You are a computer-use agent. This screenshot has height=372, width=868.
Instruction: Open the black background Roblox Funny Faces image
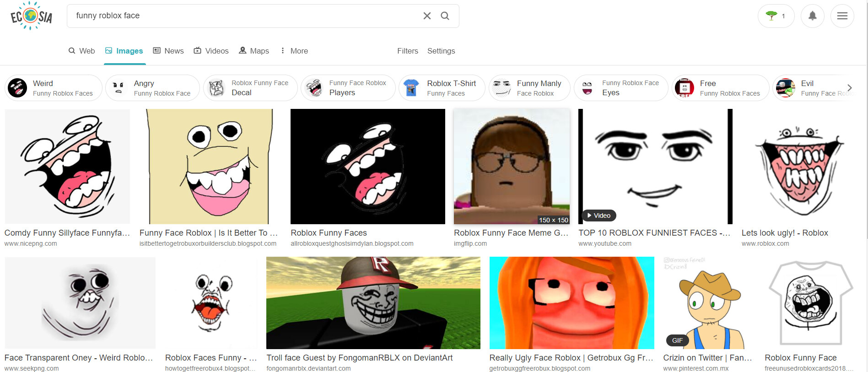368,167
